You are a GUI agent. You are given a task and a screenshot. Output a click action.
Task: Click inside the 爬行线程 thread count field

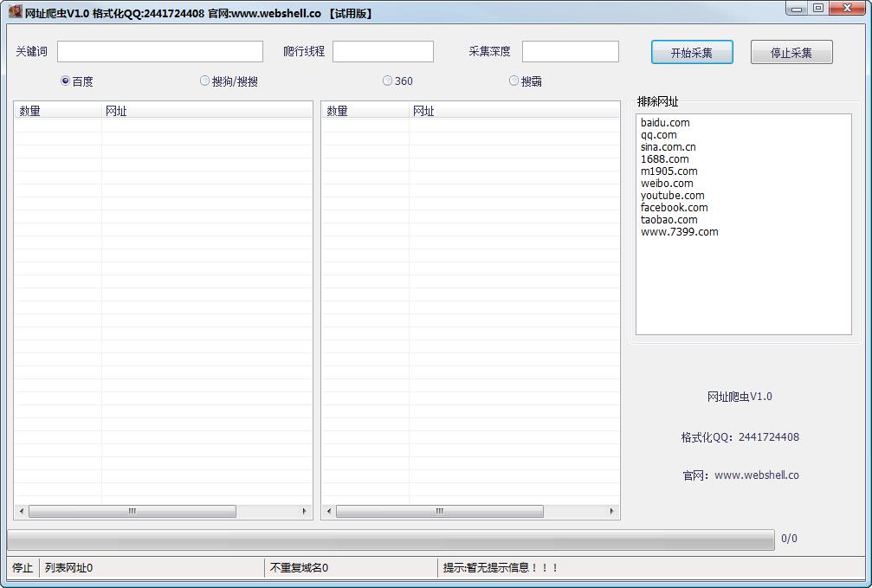(x=383, y=51)
